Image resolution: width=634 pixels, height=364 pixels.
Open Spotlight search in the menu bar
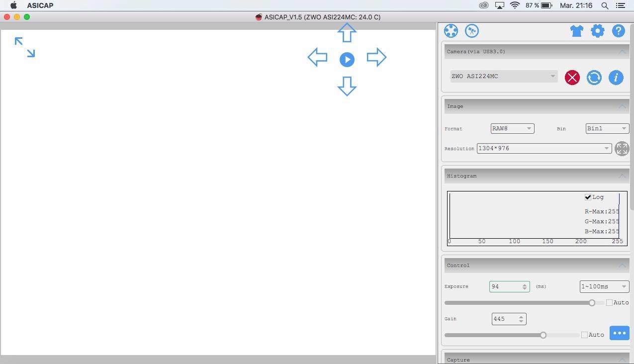605,5
